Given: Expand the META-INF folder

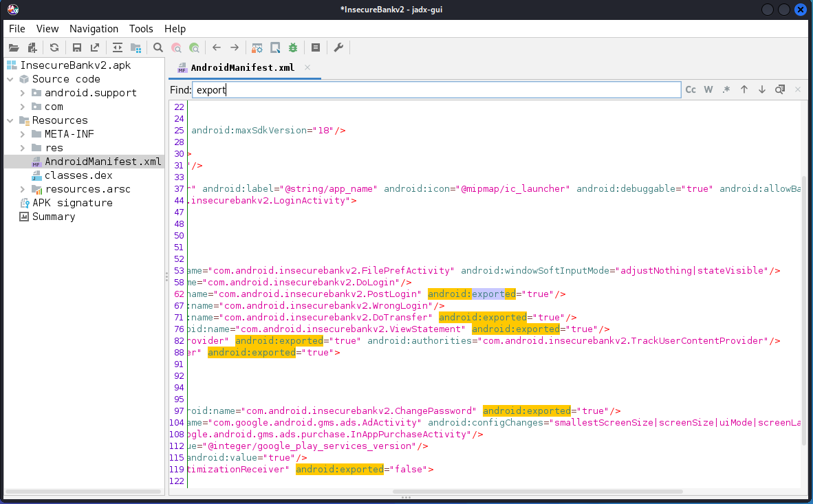Looking at the screenshot, I should 22,134.
